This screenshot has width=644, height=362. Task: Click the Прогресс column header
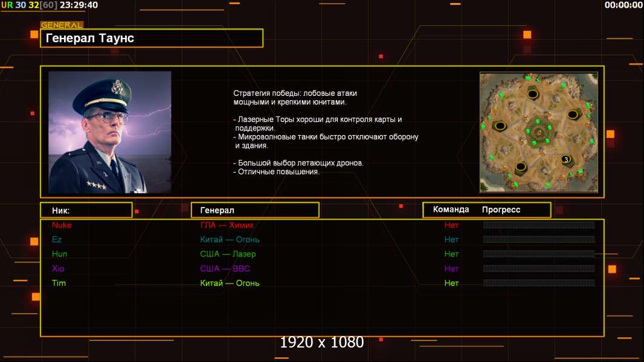(501, 209)
